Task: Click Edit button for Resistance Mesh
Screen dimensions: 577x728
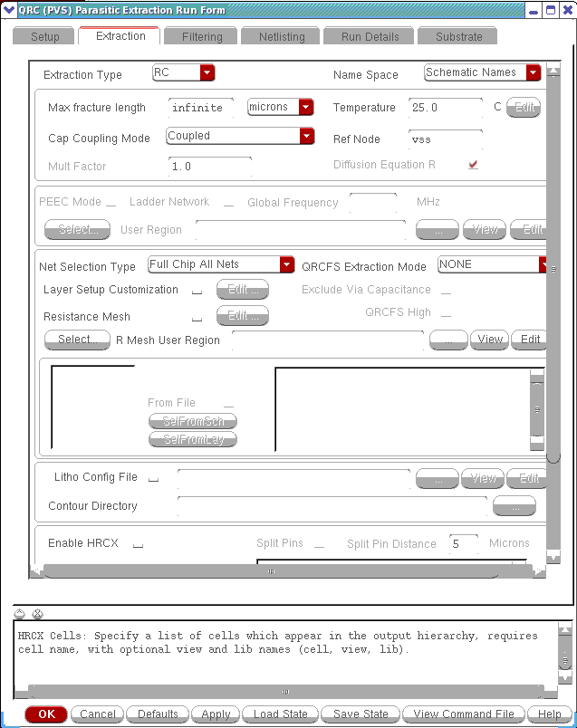Action: [x=243, y=316]
